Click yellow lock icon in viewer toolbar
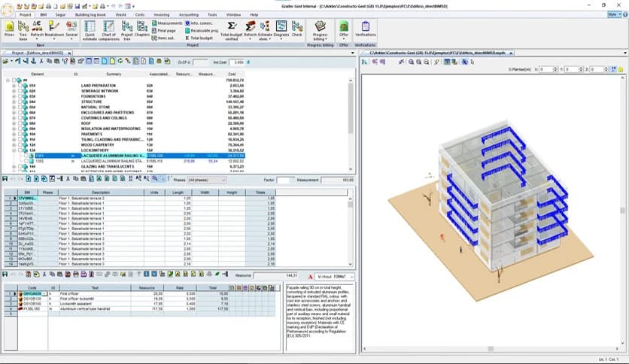This screenshot has width=629, height=364. 621,69
